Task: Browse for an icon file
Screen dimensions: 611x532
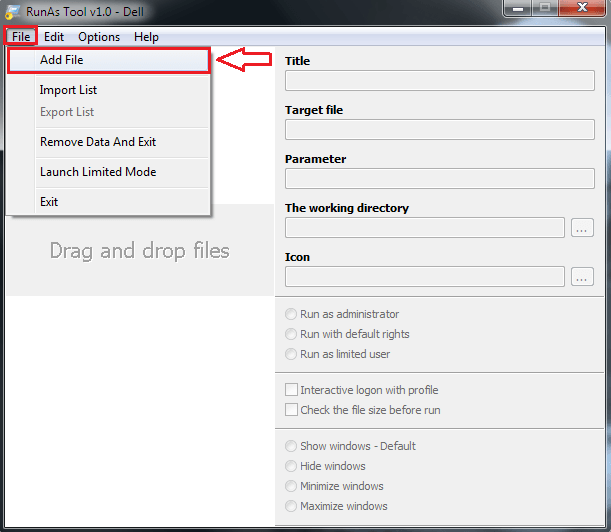Action: pos(582,277)
